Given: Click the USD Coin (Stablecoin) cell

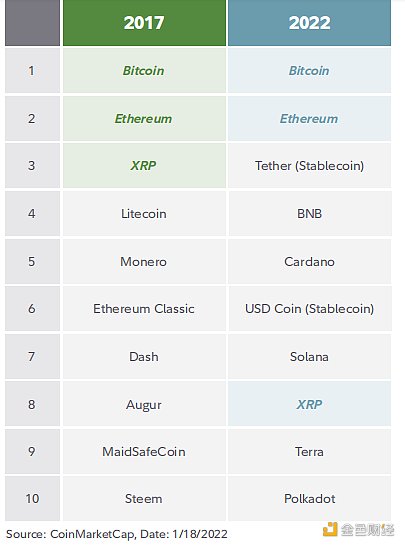Looking at the screenshot, I should (309, 309).
